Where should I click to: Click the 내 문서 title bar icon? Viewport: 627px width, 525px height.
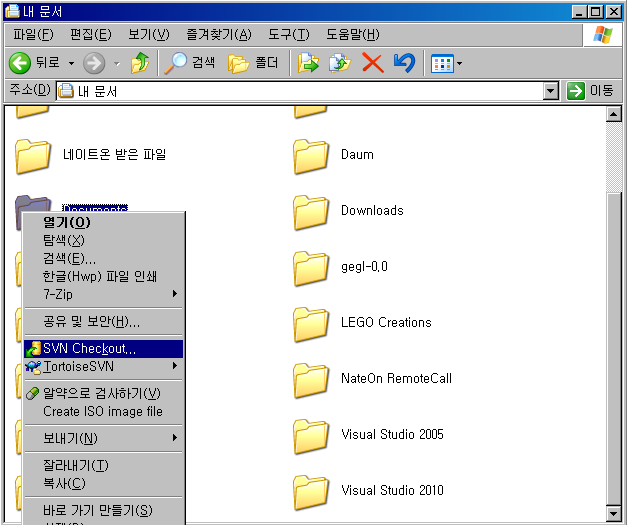pyautogui.click(x=12, y=11)
